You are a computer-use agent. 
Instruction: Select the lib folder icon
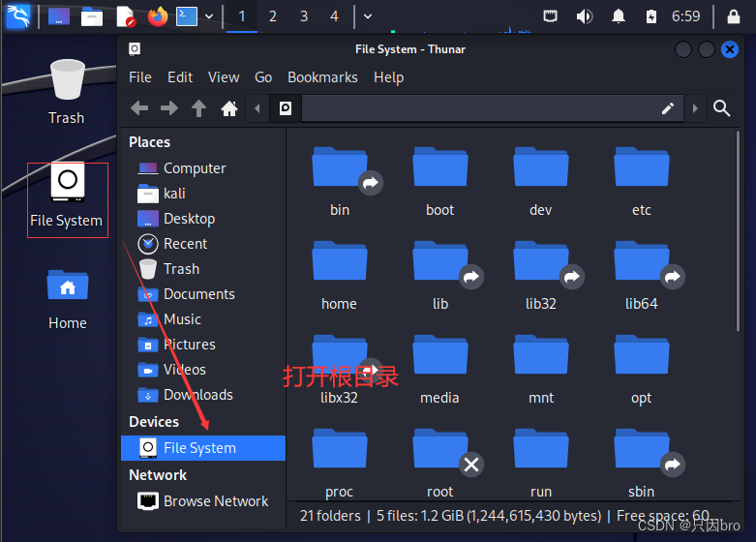pos(440,261)
